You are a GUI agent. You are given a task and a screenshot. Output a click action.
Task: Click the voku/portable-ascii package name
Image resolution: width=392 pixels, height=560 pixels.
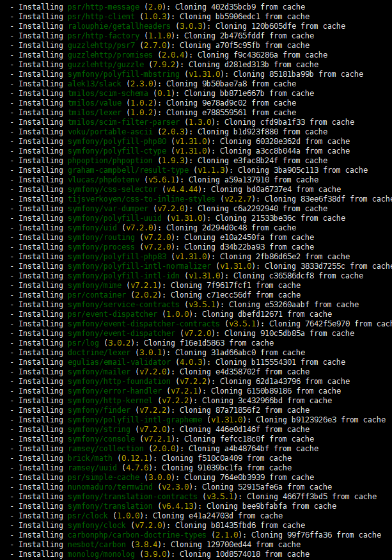[111, 132]
